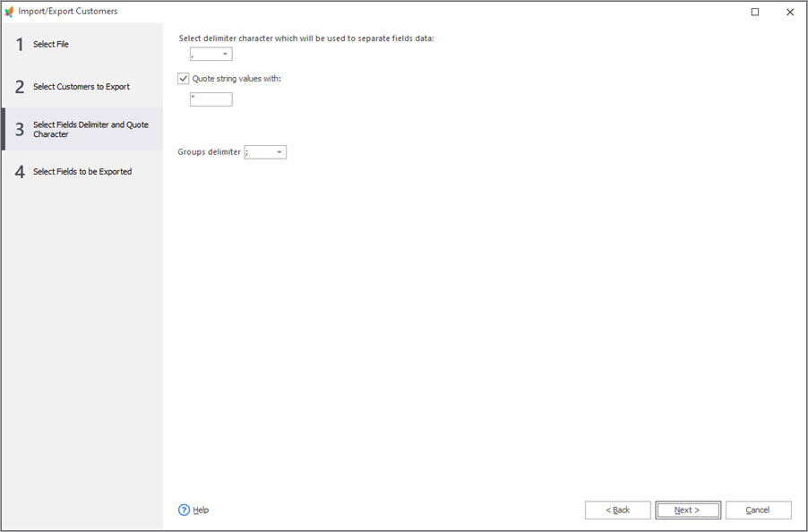Viewport: 808px width, 532px height.
Task: Click the Next button
Action: coord(688,510)
